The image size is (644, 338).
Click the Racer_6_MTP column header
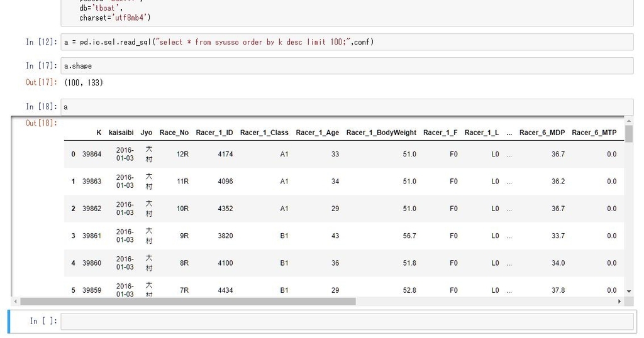pos(594,133)
